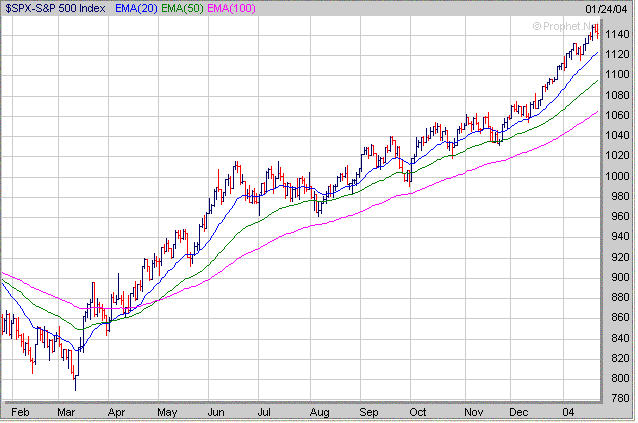Image resolution: width=638 pixels, height=423 pixels.
Task: Click the 1120 price axis label
Action: (617, 54)
